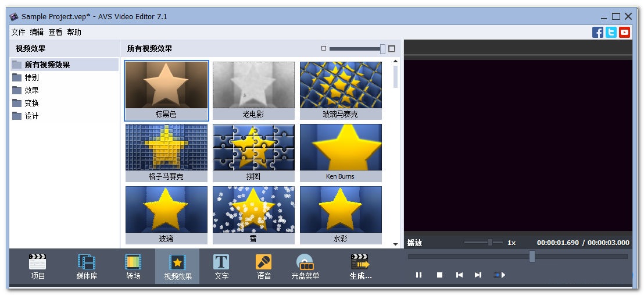Image resolution: width=644 pixels, height=295 pixels.
Task: Select the 变换 folder
Action: point(65,103)
